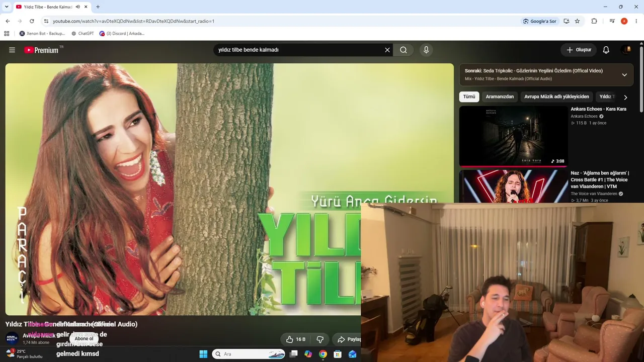Open Naz Ağlama ben ağlarım thumbnail

[513, 186]
